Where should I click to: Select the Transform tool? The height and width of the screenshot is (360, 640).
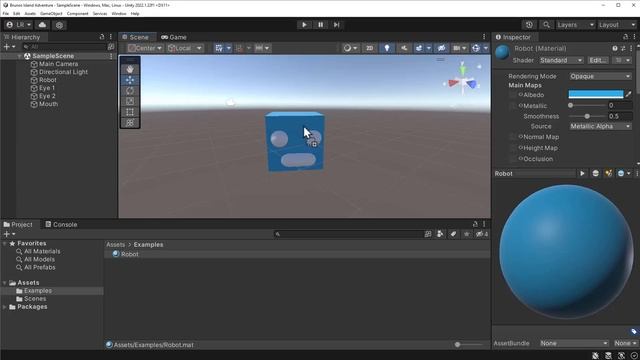pyautogui.click(x=130, y=122)
